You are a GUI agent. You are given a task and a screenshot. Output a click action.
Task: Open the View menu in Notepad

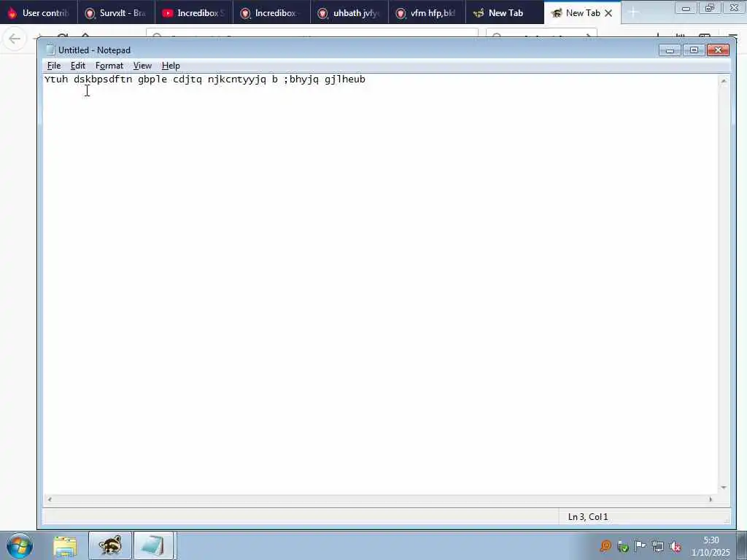coord(142,66)
